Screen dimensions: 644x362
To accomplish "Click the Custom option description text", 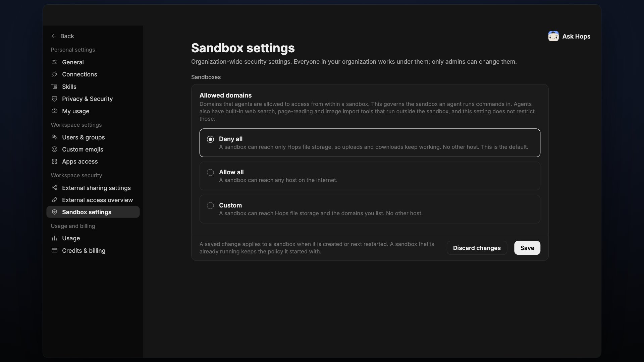I will 321,213.
